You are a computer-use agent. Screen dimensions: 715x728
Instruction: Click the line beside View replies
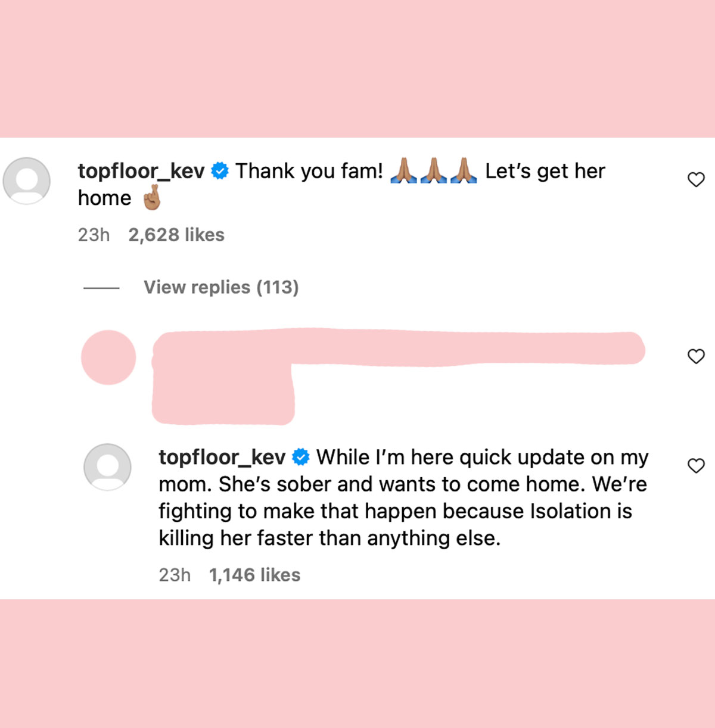point(101,288)
